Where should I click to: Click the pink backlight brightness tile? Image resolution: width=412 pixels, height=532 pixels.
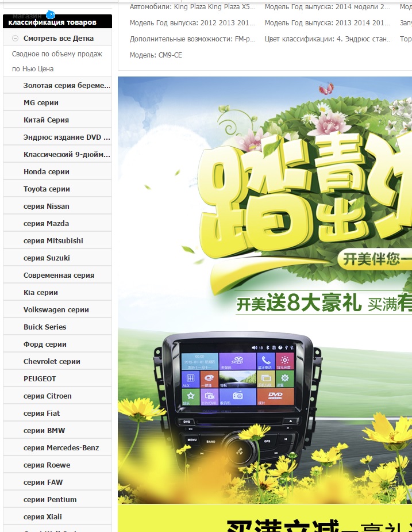284,362
